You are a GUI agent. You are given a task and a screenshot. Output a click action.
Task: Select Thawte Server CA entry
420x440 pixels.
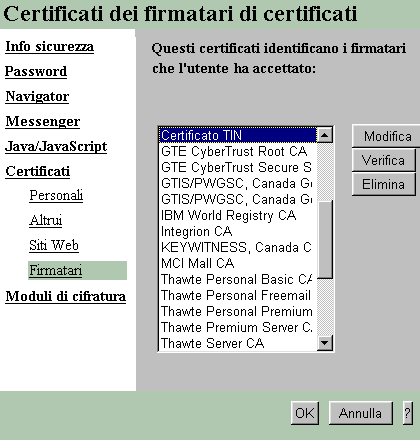(x=238, y=343)
